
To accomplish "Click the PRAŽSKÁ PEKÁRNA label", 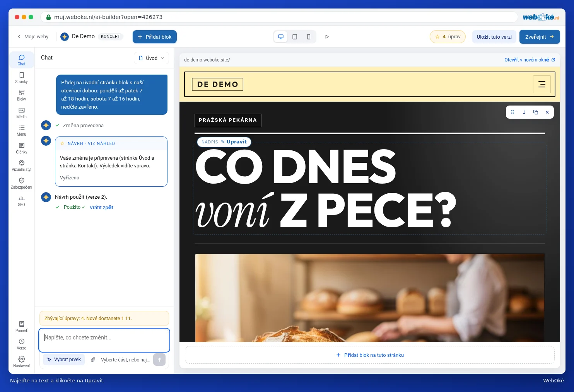I will tap(228, 120).
